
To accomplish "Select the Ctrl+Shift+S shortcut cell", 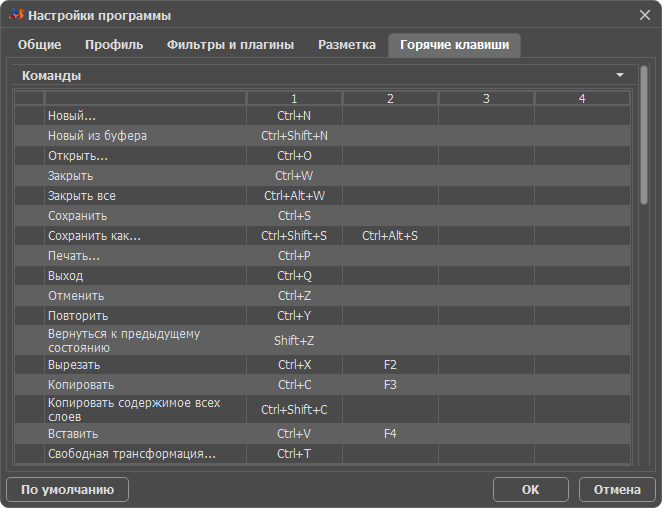I will click(294, 236).
